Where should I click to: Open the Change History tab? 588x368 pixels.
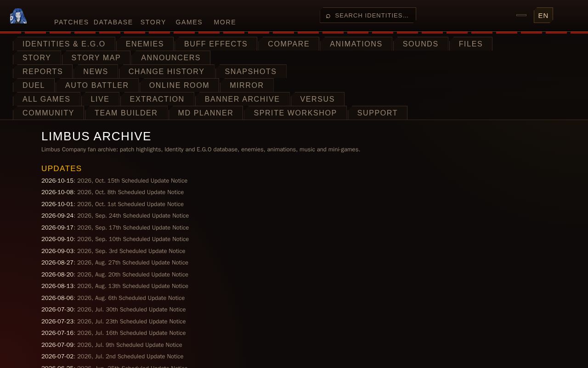166,71
